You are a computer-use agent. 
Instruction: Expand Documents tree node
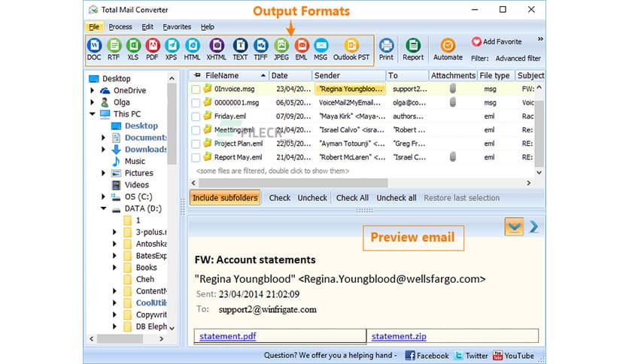point(104,138)
